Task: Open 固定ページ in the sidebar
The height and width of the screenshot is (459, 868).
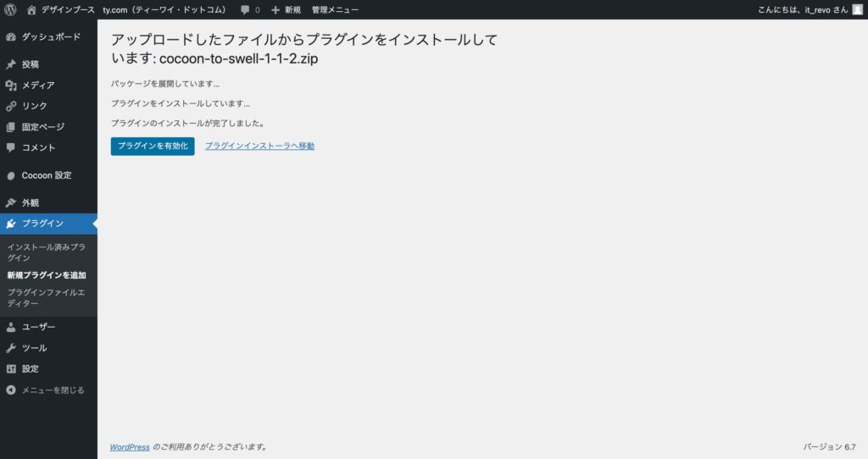Action: coord(42,127)
